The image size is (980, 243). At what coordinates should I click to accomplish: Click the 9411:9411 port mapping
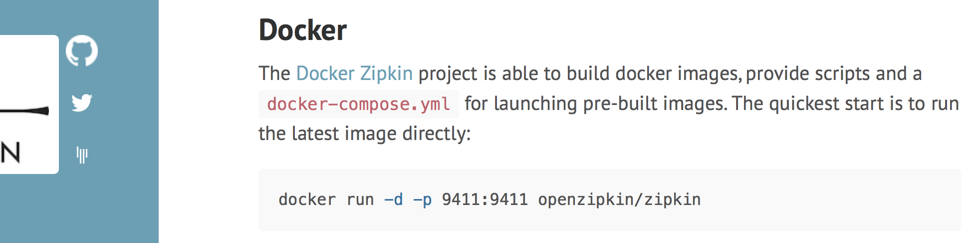tap(485, 199)
